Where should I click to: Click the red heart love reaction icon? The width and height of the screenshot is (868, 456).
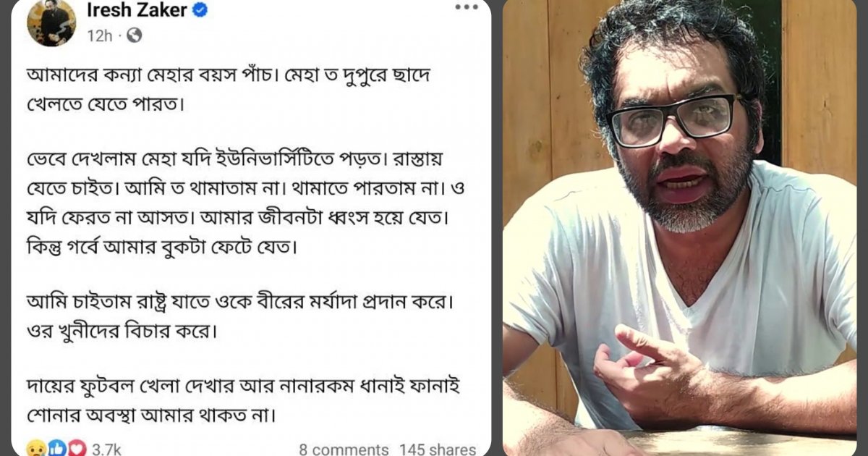77,448
